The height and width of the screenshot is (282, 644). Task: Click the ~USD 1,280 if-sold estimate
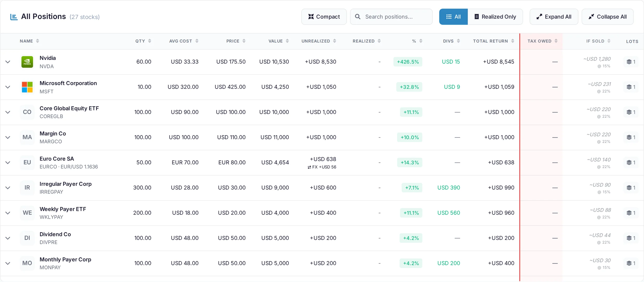coord(597,59)
